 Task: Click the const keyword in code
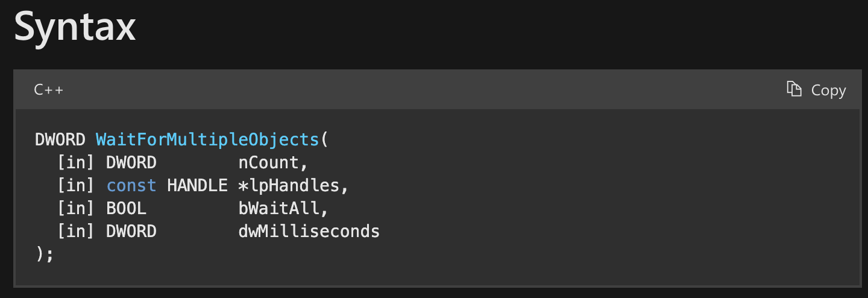pos(131,185)
